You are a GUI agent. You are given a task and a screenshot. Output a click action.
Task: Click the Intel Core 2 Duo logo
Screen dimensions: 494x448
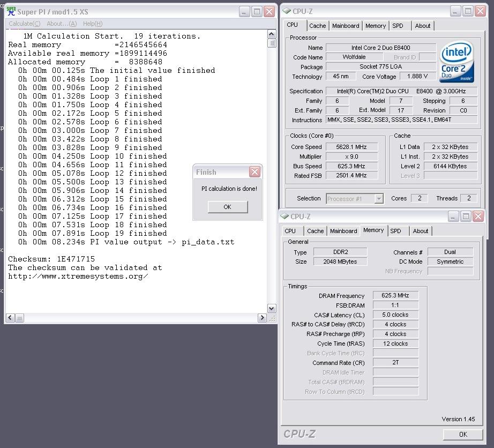tap(456, 62)
